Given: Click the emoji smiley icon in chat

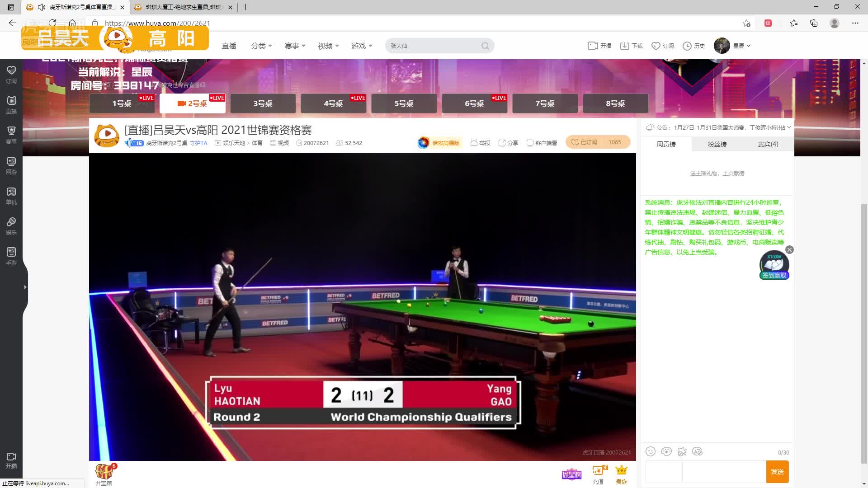Looking at the screenshot, I should coord(650,451).
